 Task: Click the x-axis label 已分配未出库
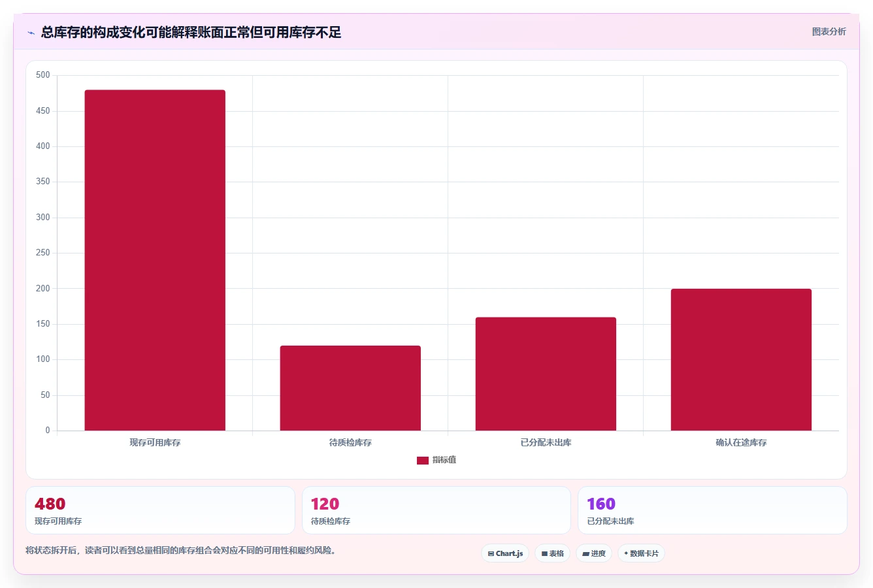point(546,442)
